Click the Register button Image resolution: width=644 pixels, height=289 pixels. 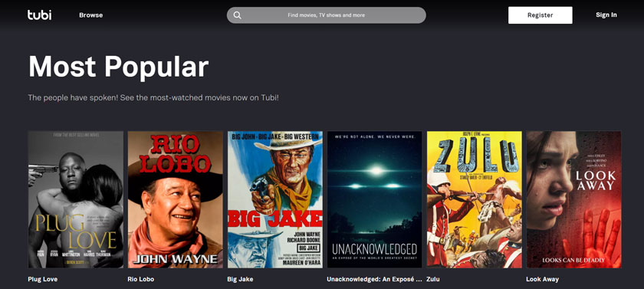pos(540,15)
